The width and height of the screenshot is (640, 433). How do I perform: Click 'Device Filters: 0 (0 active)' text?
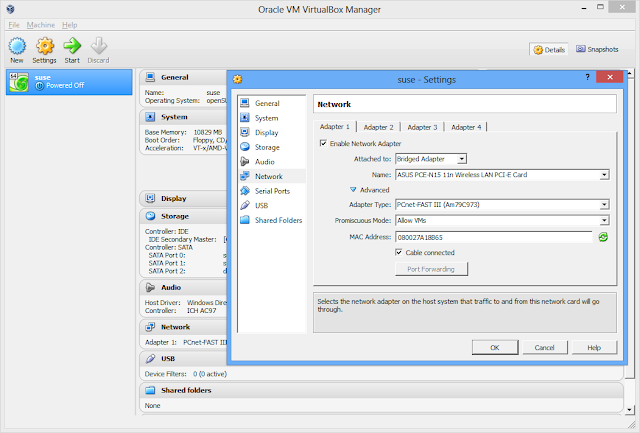click(186, 374)
